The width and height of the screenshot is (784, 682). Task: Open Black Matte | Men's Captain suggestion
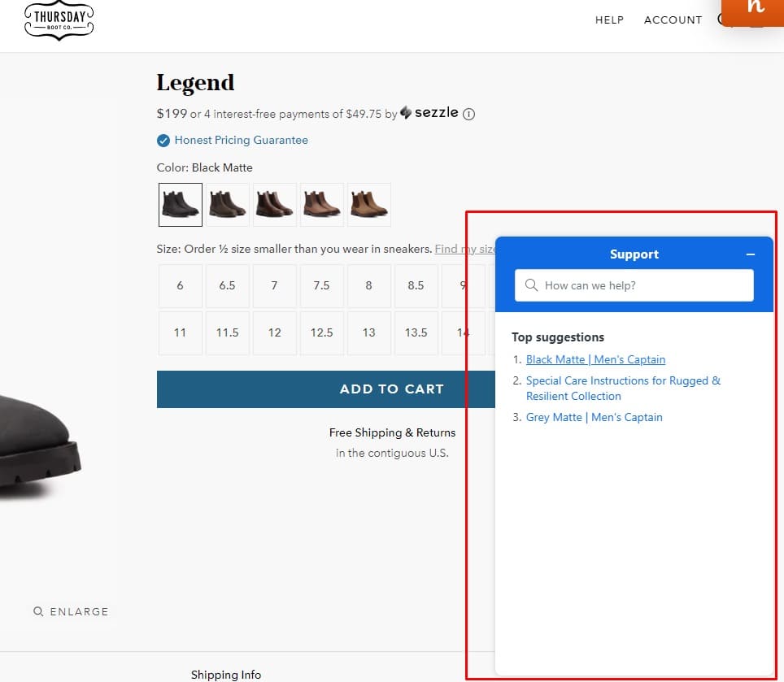(x=595, y=360)
